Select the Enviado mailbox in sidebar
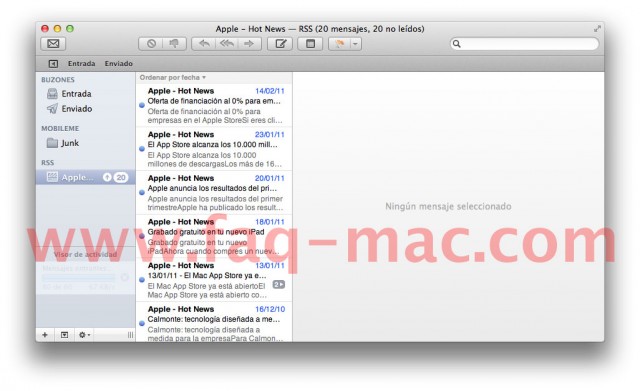640x391 pixels. pyautogui.click(x=85, y=109)
